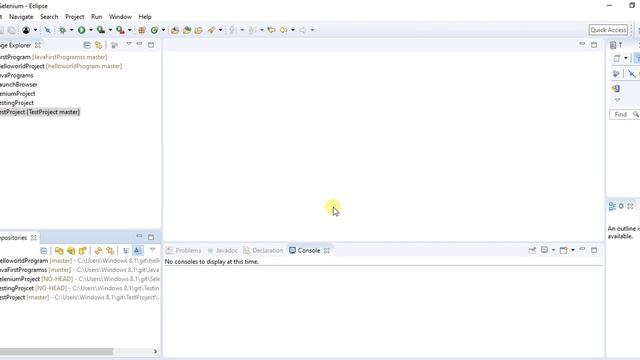Click the Last Edit Location arrow icon
Image resolution: width=640 pixels, height=360 pixels.
click(x=271, y=30)
